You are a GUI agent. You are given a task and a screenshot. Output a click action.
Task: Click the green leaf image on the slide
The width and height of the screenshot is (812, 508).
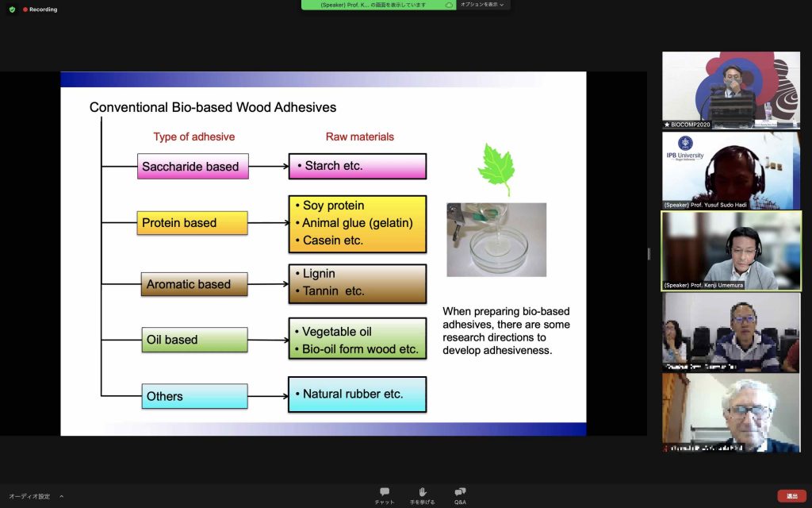496,170
